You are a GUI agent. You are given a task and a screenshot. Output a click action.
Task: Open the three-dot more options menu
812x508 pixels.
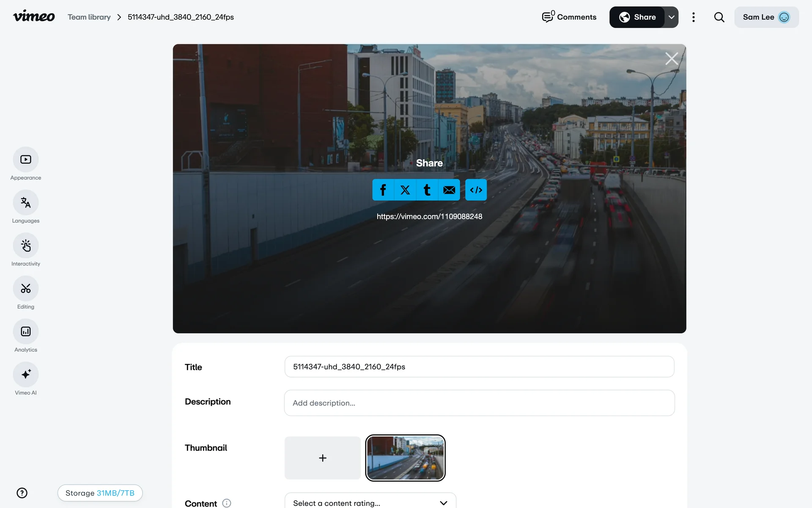693,17
